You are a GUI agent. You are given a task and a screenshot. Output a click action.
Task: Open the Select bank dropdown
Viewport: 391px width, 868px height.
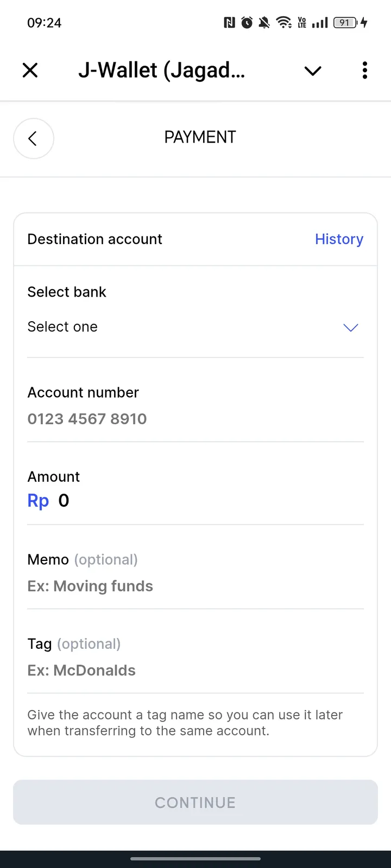[x=194, y=327]
